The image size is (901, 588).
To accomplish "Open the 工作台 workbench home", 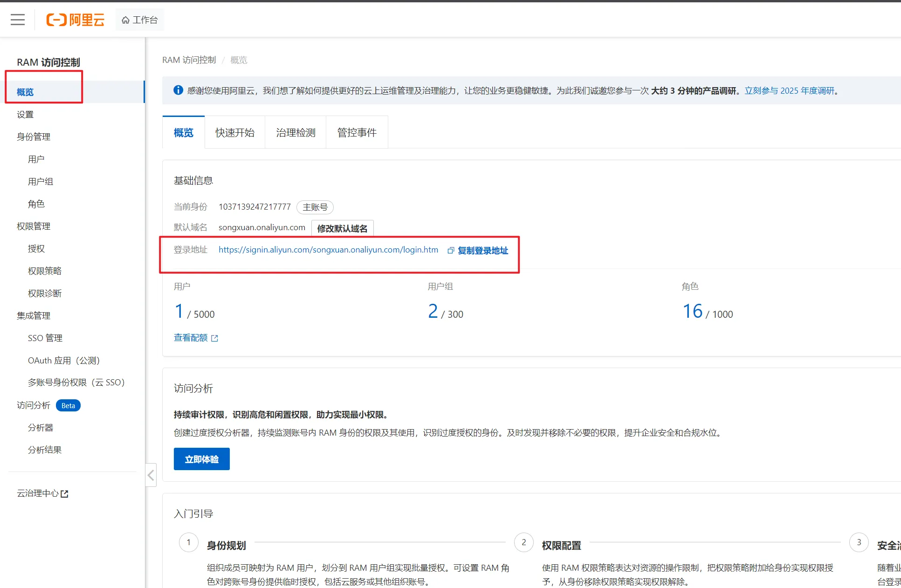I will [139, 20].
